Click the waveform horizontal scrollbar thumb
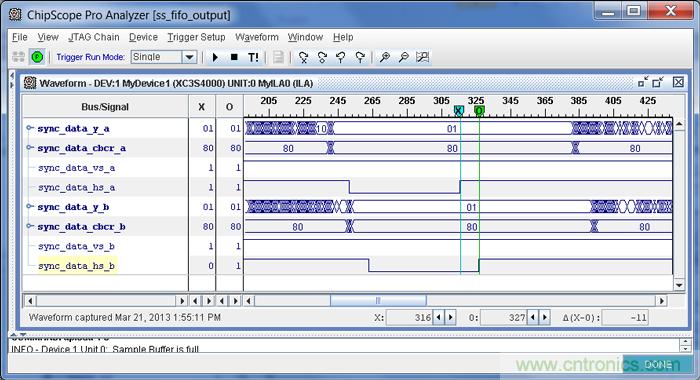 coord(378,301)
